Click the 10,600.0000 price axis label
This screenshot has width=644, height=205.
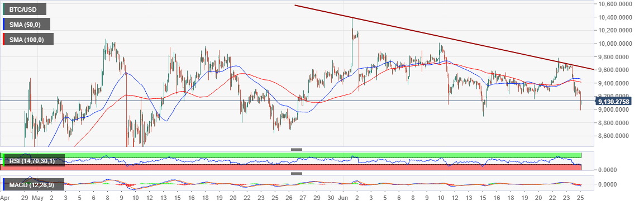click(616, 4)
